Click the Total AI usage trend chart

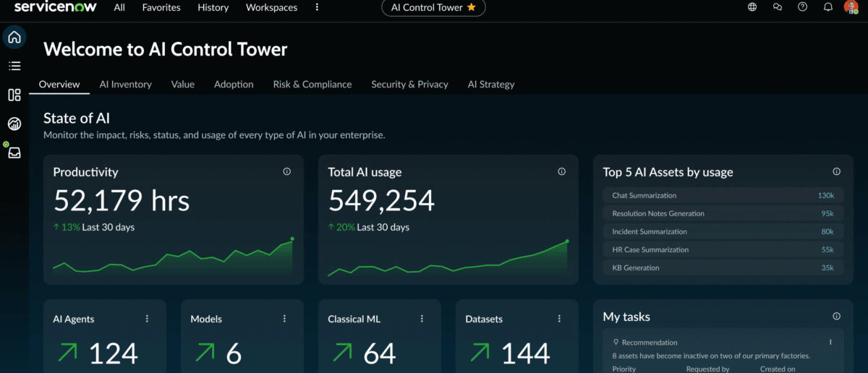[x=448, y=258]
